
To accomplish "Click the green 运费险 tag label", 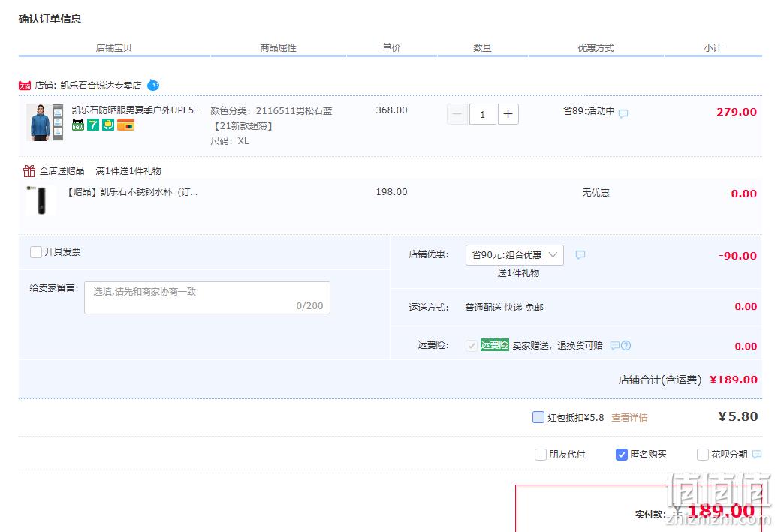I will 494,345.
